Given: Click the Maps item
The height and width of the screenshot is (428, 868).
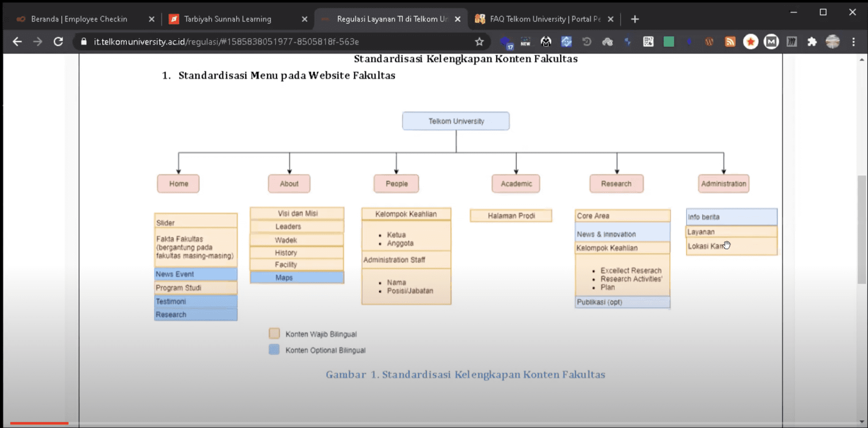Looking at the screenshot, I should 297,277.
